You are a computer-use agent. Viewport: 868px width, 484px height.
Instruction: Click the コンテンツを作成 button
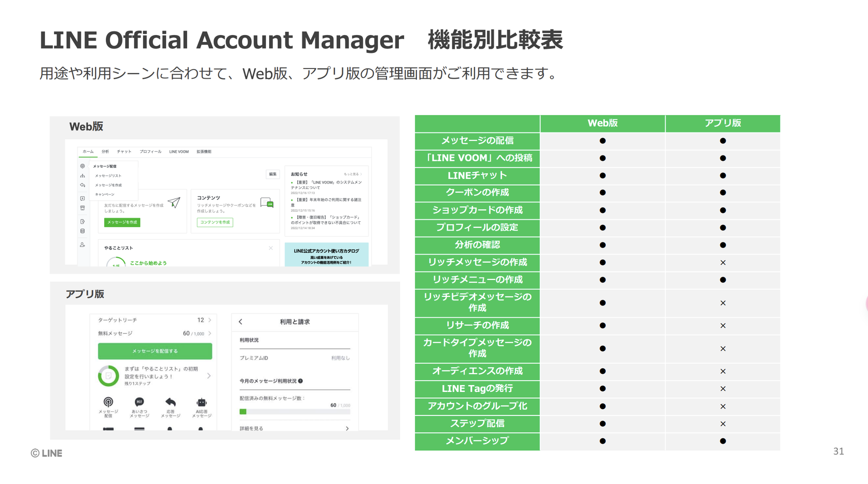click(215, 222)
